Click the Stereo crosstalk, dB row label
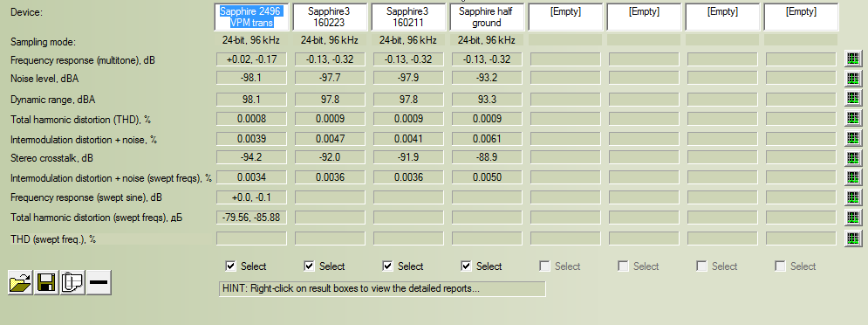Viewport: 868px width, 325px height. tap(52, 159)
